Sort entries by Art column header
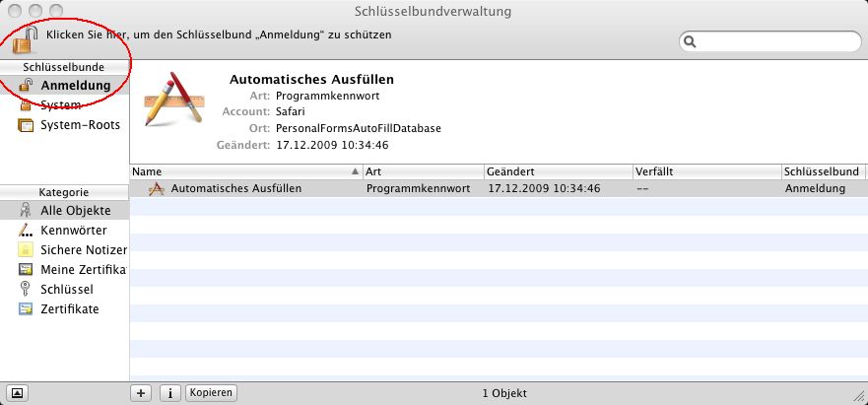Screen dimensions: 868x405 tap(424, 171)
